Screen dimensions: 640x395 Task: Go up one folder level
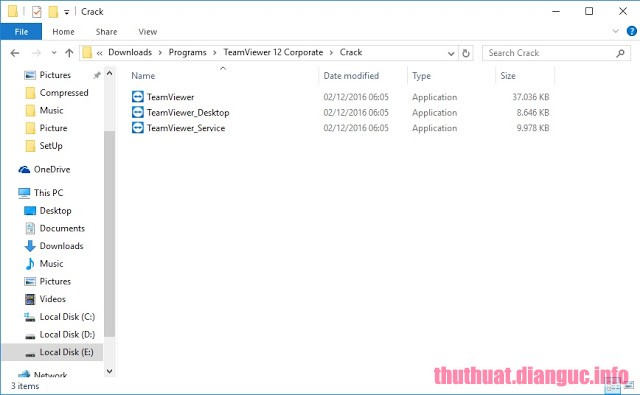tap(69, 53)
